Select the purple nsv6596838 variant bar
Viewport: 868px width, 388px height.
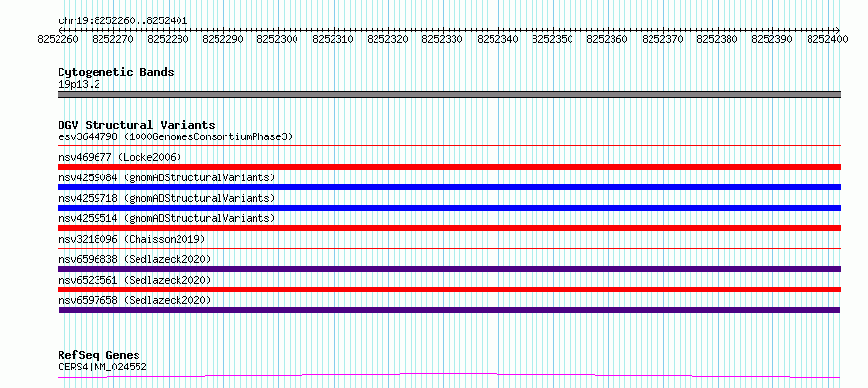click(449, 269)
